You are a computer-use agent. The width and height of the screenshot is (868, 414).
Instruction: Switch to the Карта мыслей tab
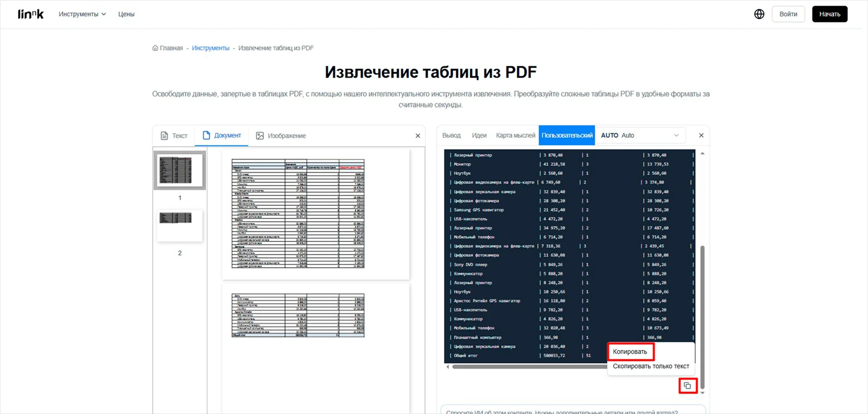[515, 135]
